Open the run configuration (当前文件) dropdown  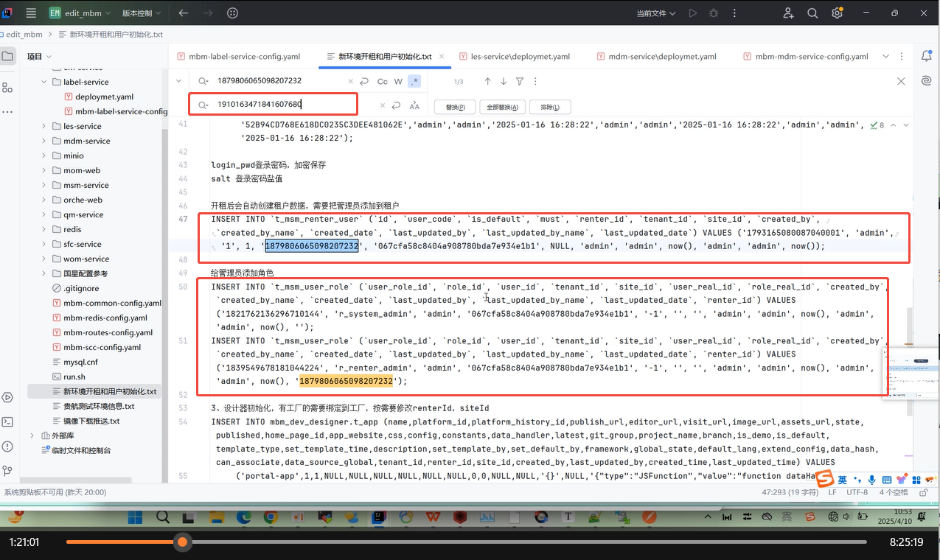click(656, 13)
